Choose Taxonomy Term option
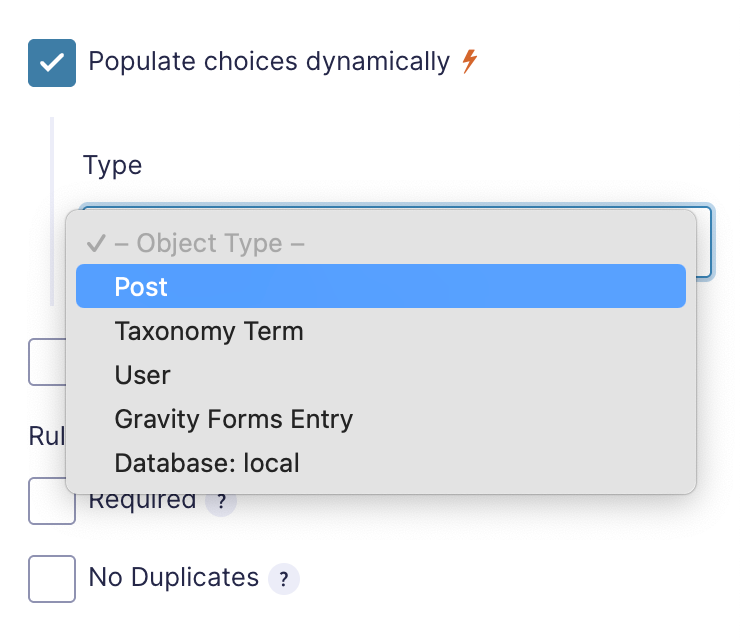The height and width of the screenshot is (640, 740). (381, 331)
